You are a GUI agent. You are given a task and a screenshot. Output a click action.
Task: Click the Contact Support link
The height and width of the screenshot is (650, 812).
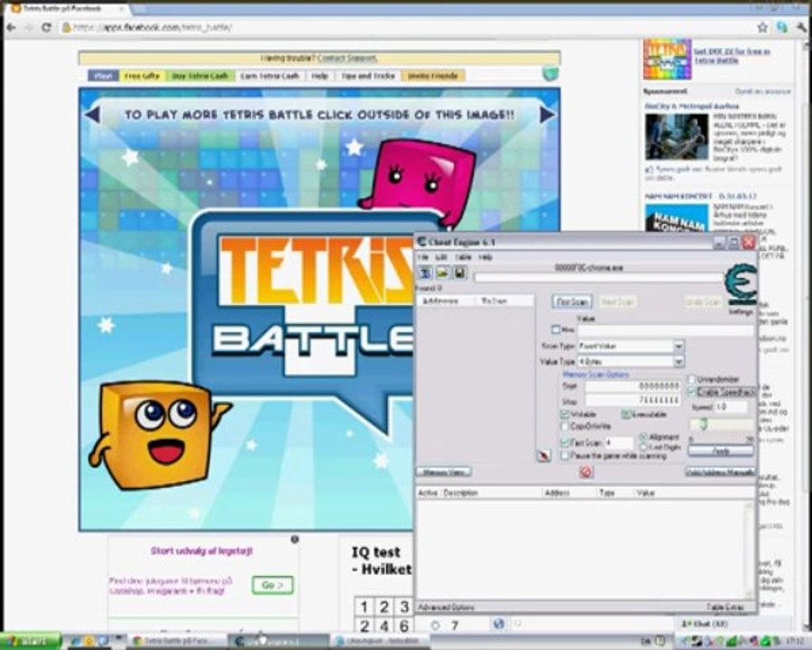click(x=347, y=58)
